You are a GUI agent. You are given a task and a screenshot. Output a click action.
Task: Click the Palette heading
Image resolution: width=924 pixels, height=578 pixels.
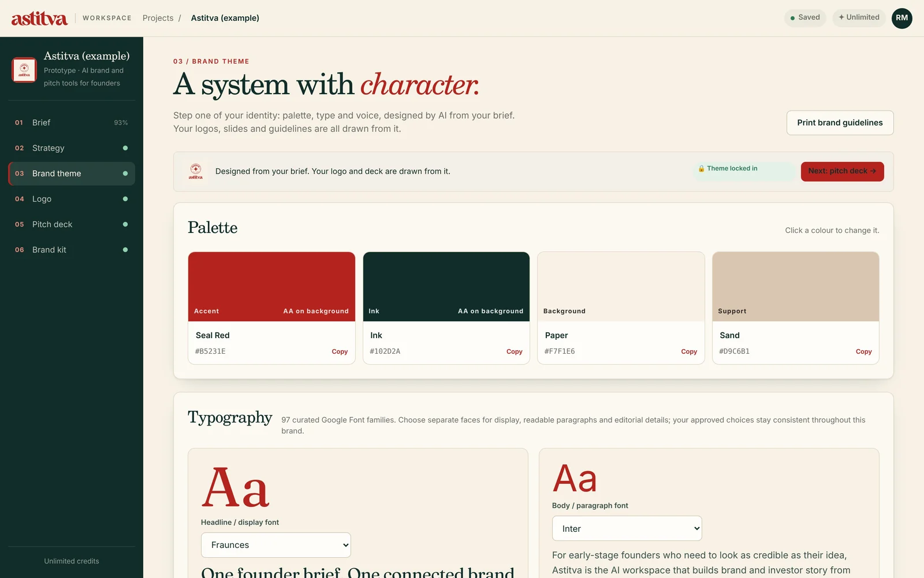[x=213, y=227]
